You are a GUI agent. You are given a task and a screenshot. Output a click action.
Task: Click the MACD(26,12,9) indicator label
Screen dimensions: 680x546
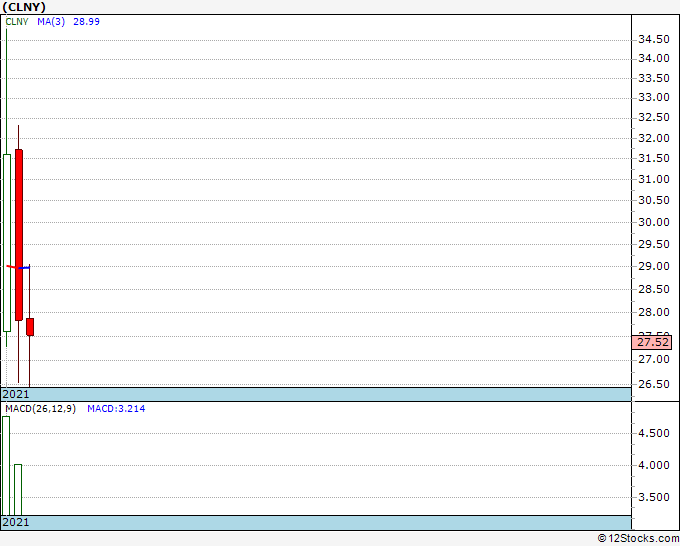40,409
